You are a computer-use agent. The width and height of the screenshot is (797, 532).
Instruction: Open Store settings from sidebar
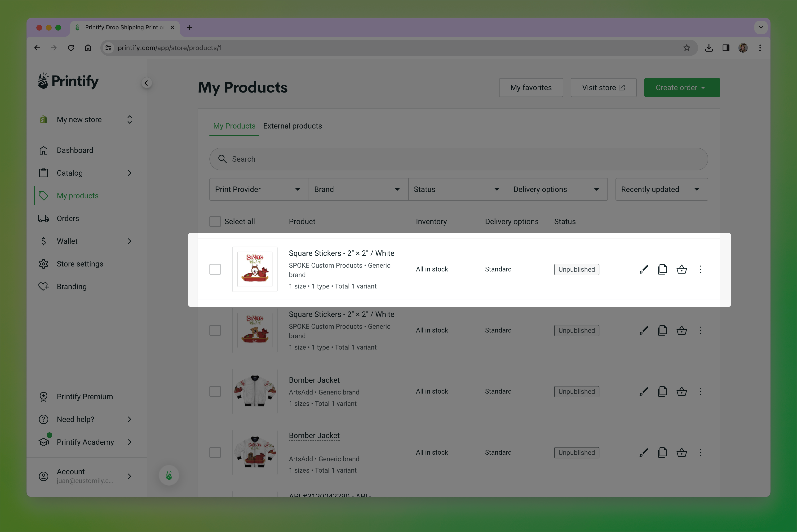(x=80, y=264)
